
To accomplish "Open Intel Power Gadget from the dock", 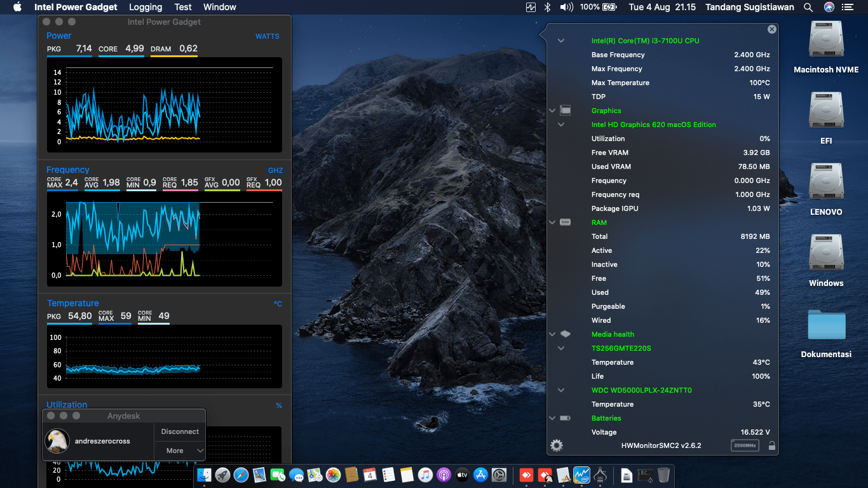I will point(581,475).
